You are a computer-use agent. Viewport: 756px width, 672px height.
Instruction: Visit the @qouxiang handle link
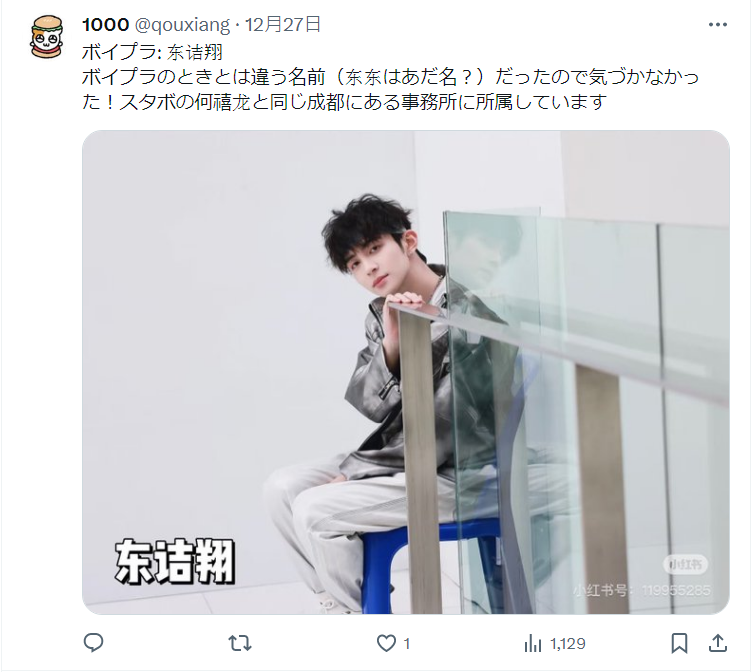[182, 25]
